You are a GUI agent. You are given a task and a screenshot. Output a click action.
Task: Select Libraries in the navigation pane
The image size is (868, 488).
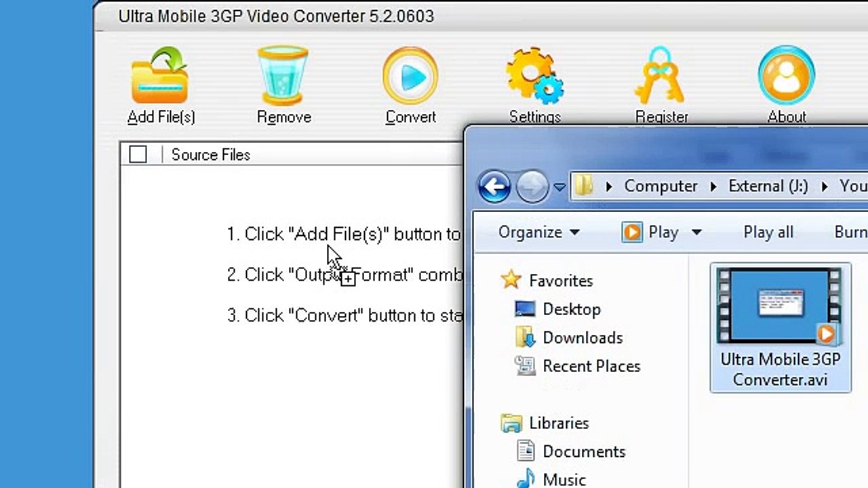(559, 423)
